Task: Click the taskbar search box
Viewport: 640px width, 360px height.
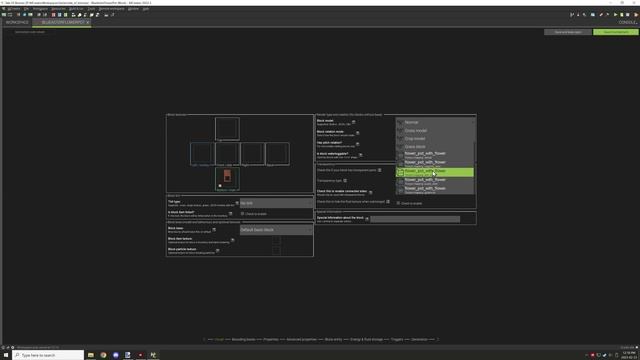Action: (x=48, y=355)
